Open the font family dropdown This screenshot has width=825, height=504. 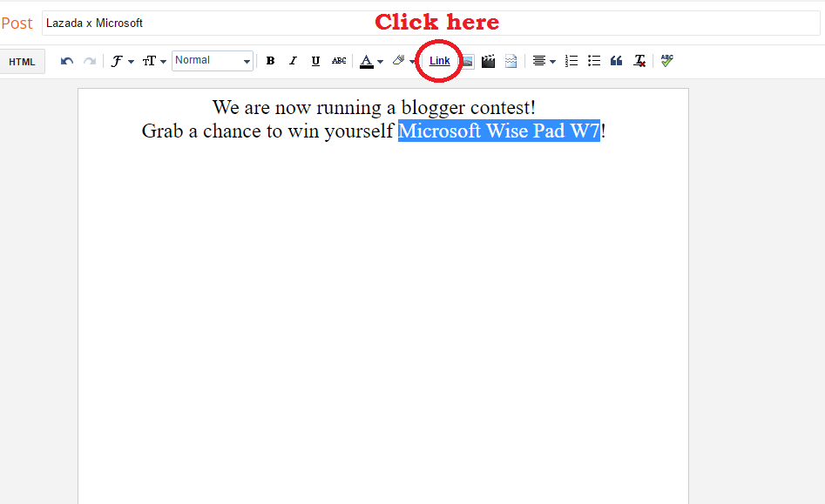122,61
